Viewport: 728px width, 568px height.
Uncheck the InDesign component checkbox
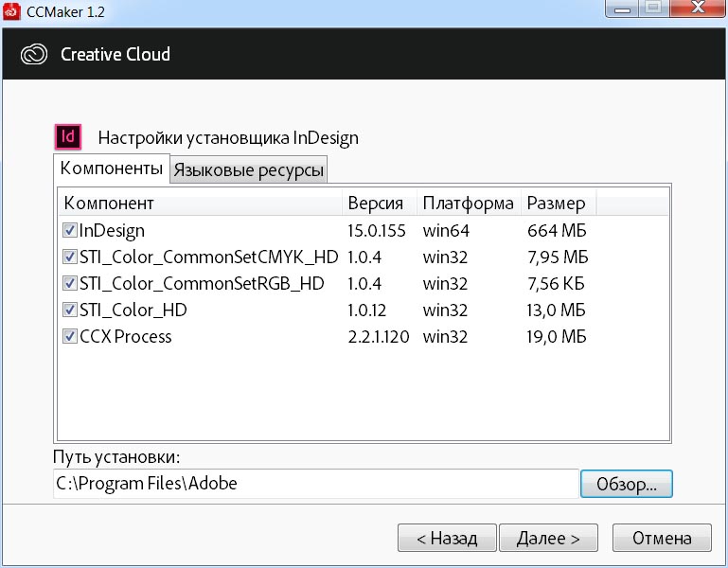(x=70, y=230)
